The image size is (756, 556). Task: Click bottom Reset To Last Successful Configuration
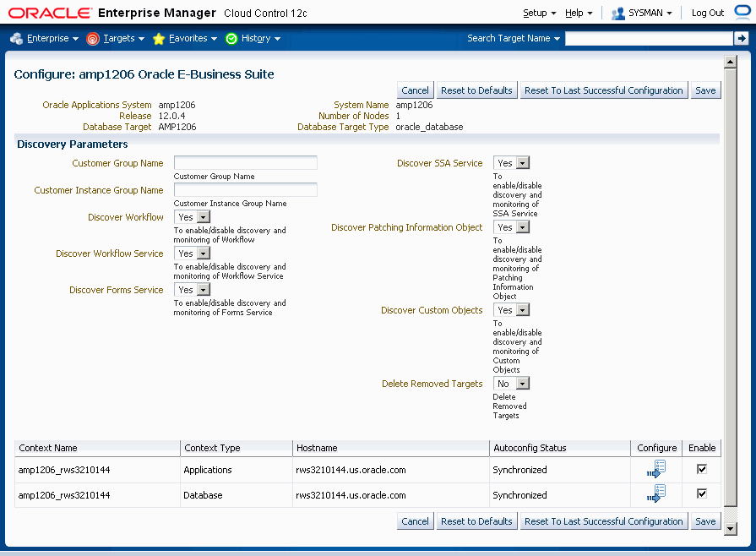tap(604, 521)
